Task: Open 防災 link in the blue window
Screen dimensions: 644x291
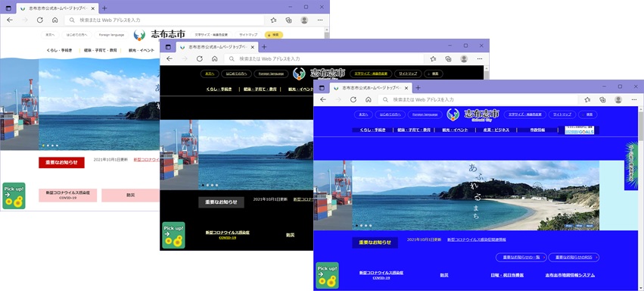Action: pos(444,275)
